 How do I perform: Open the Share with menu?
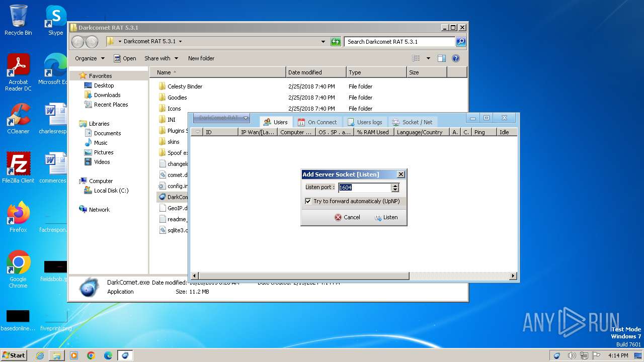[x=161, y=58]
